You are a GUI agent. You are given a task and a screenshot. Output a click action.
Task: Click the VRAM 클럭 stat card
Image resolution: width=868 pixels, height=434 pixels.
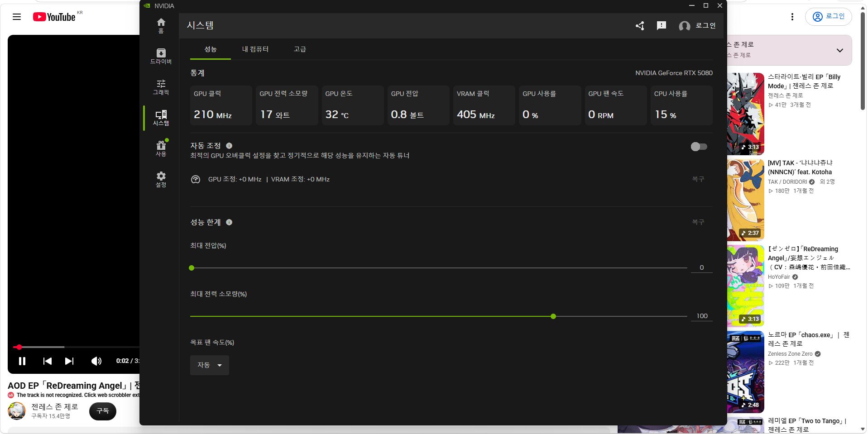pyautogui.click(x=484, y=105)
